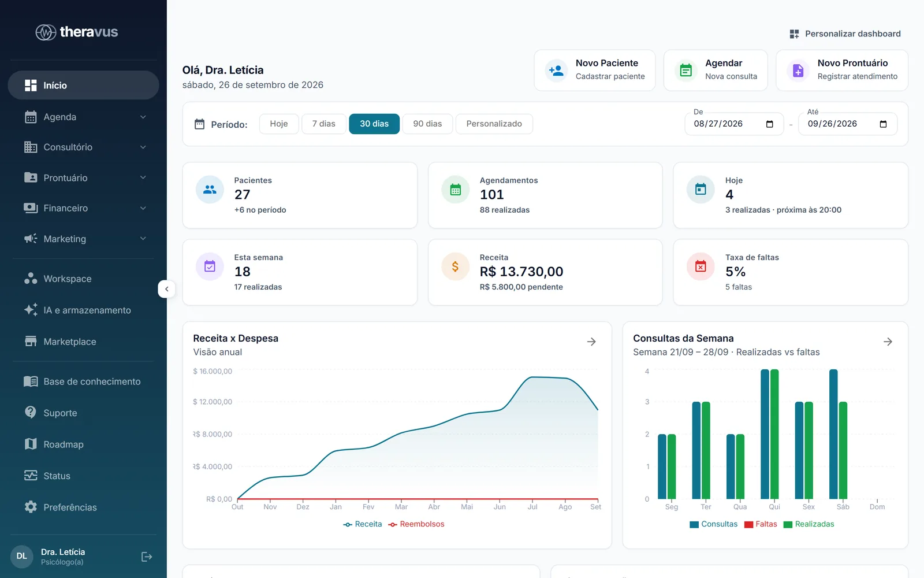924x578 pixels.
Task: Expand the Marketing sidebar menu
Action: pos(84,239)
